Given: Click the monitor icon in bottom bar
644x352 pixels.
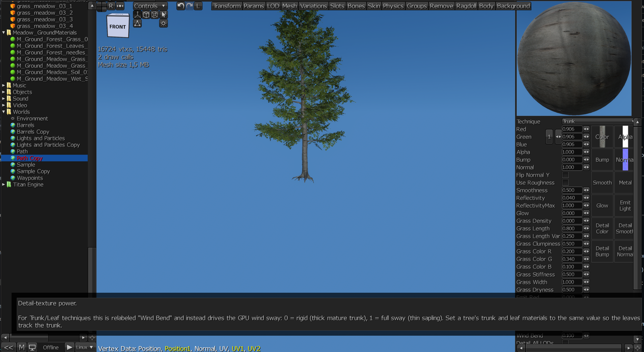Looking at the screenshot, I should click(x=32, y=347).
